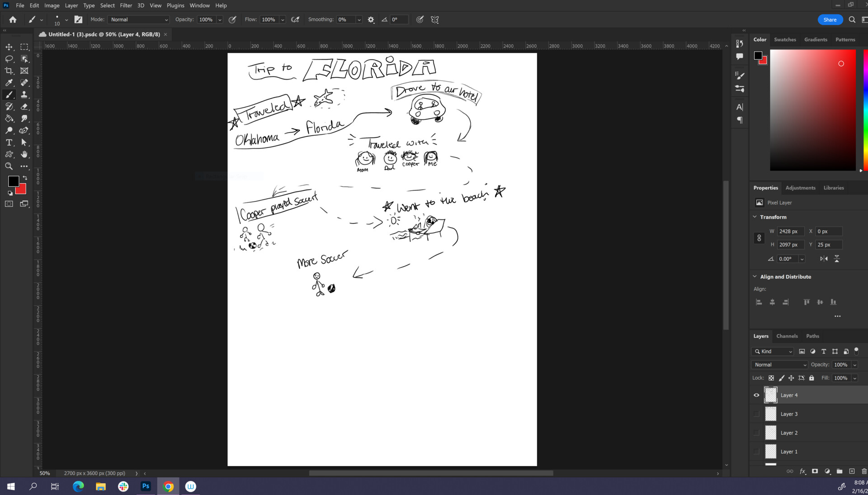Viewport: 868px width, 495px height.
Task: Select the Eraser tool
Action: pyautogui.click(x=24, y=107)
